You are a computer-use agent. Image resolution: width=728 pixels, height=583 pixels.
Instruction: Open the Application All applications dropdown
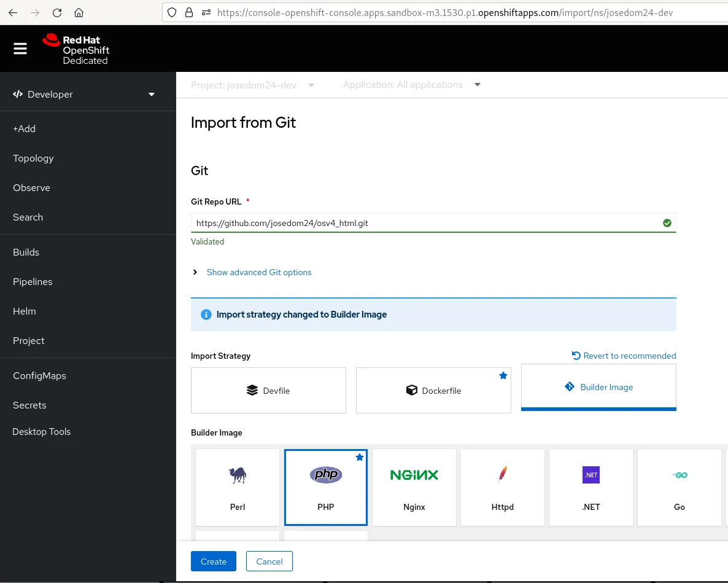[x=410, y=85]
